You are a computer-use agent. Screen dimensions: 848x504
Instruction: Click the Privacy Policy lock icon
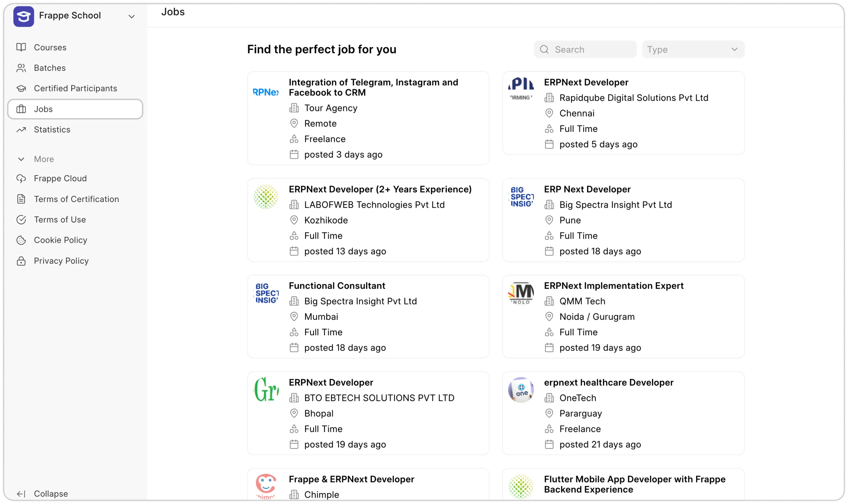click(x=21, y=261)
